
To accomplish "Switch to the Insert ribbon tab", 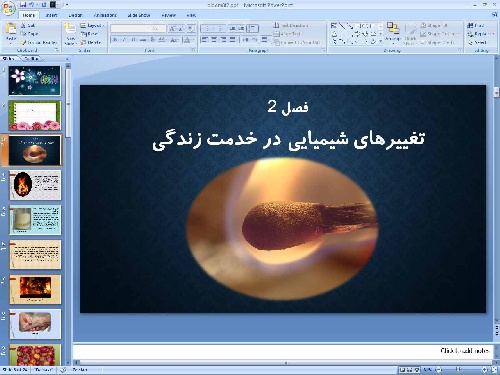I will tap(51, 15).
